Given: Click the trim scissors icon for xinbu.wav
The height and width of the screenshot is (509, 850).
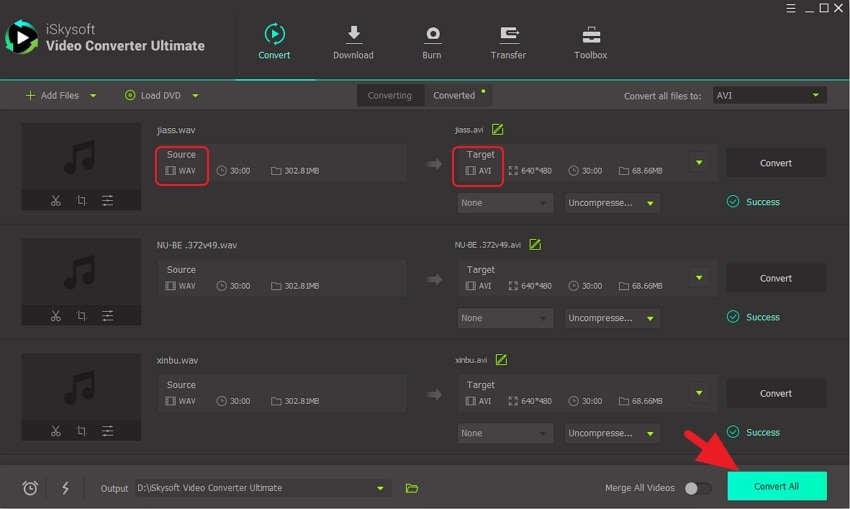Looking at the screenshot, I should pyautogui.click(x=55, y=431).
